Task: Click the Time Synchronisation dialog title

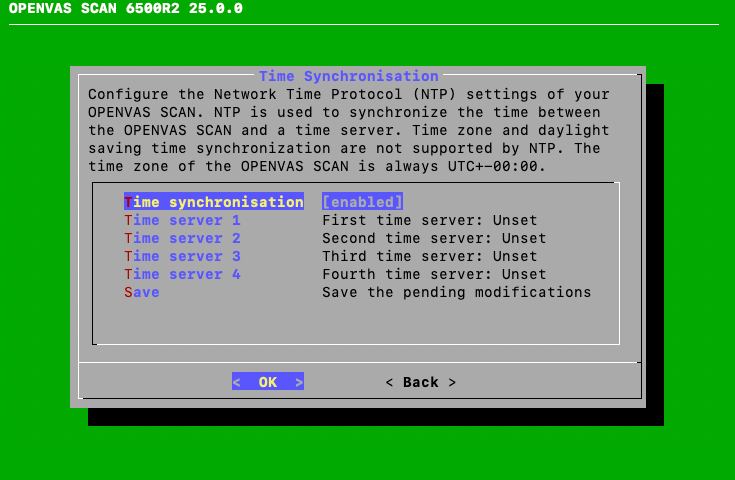Action: 348,76
